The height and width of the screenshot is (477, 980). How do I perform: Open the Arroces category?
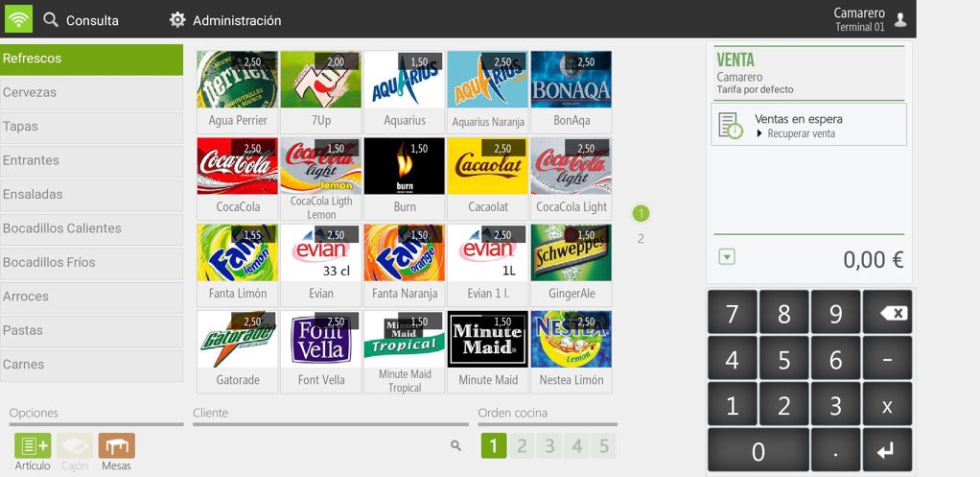coord(91,297)
